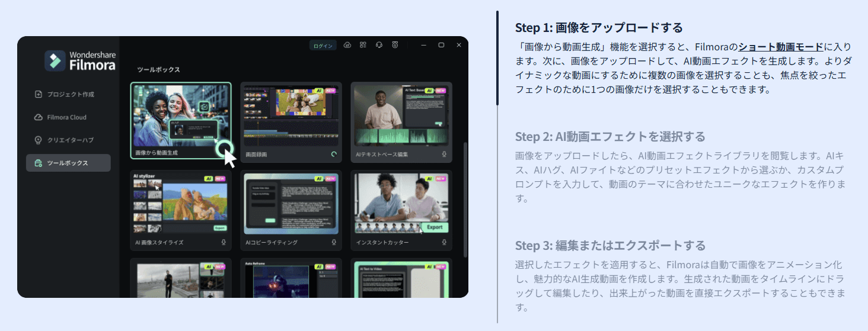Viewport: 868px width, 331px height.
Task: Minimize the Filmora window
Action: (x=423, y=45)
